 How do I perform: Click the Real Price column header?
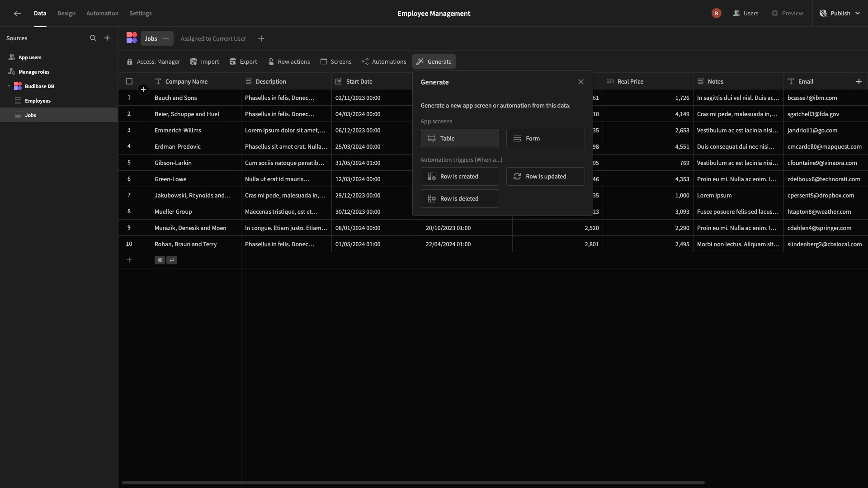pos(648,81)
